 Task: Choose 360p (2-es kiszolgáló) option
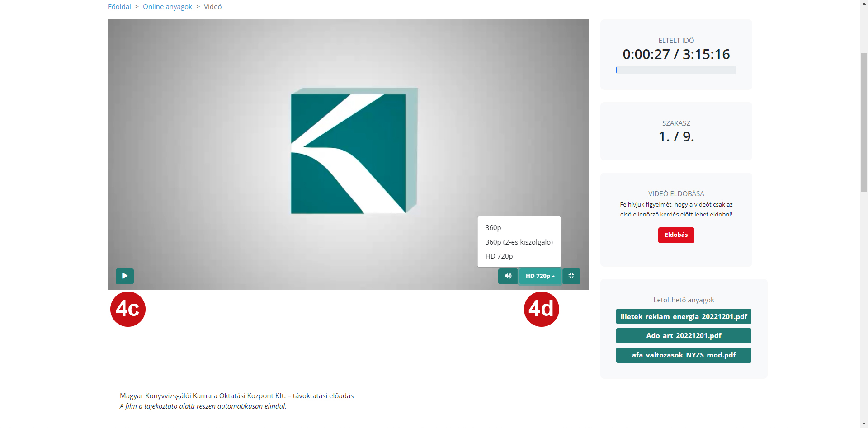pos(519,242)
